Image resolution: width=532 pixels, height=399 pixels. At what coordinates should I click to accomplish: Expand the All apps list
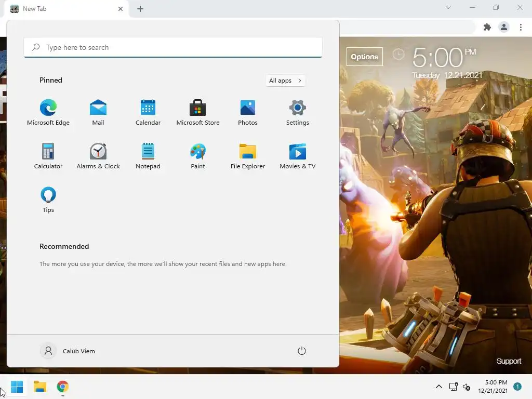[x=285, y=81]
